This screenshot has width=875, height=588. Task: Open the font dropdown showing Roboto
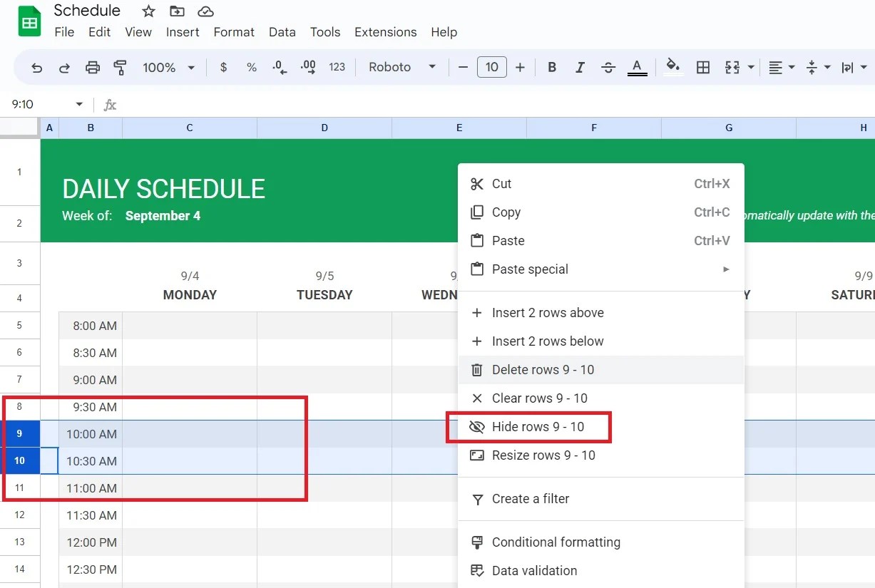(400, 67)
